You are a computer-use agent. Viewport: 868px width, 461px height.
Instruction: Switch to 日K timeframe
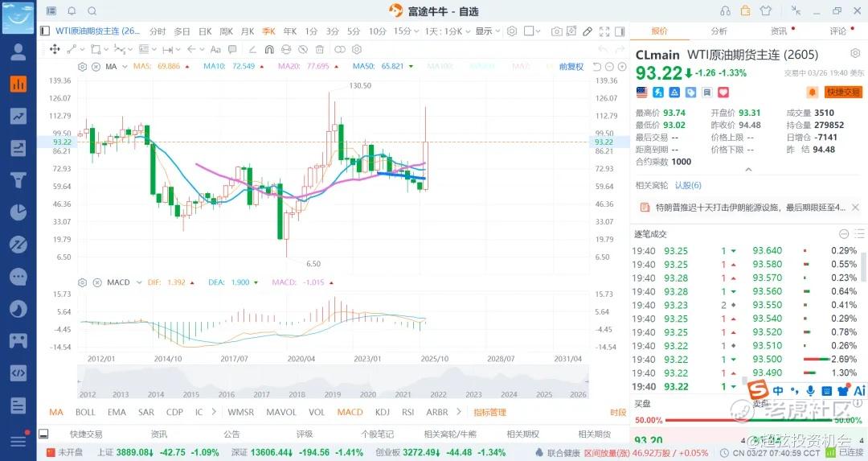click(x=205, y=31)
